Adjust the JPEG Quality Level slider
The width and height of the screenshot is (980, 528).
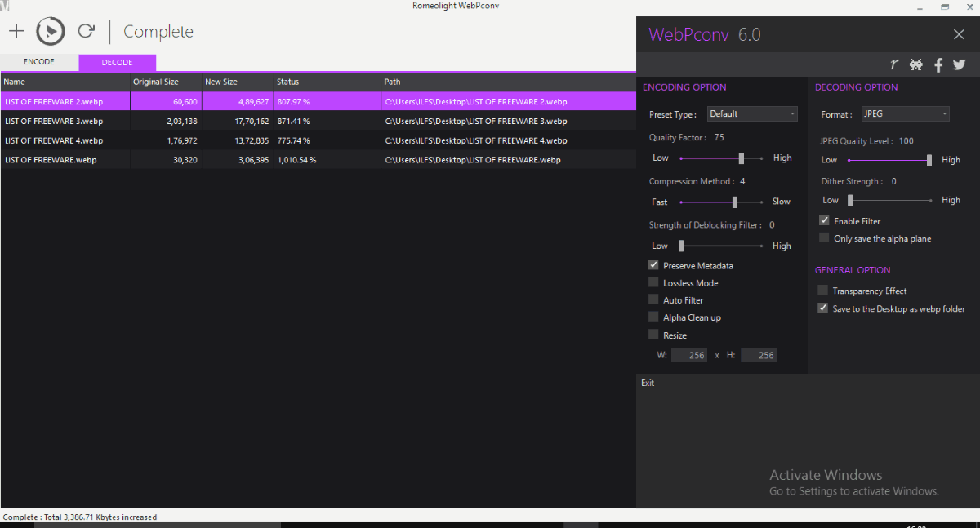tap(889, 160)
